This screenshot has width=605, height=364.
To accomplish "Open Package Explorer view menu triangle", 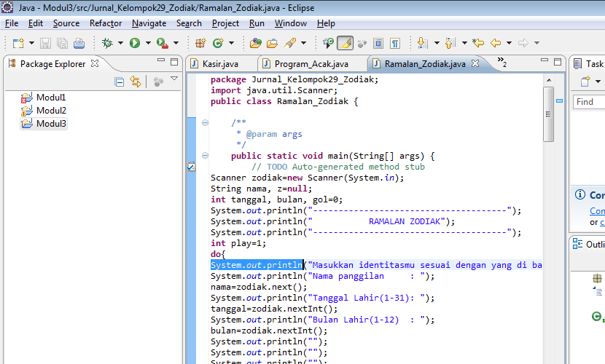I will click(x=174, y=79).
